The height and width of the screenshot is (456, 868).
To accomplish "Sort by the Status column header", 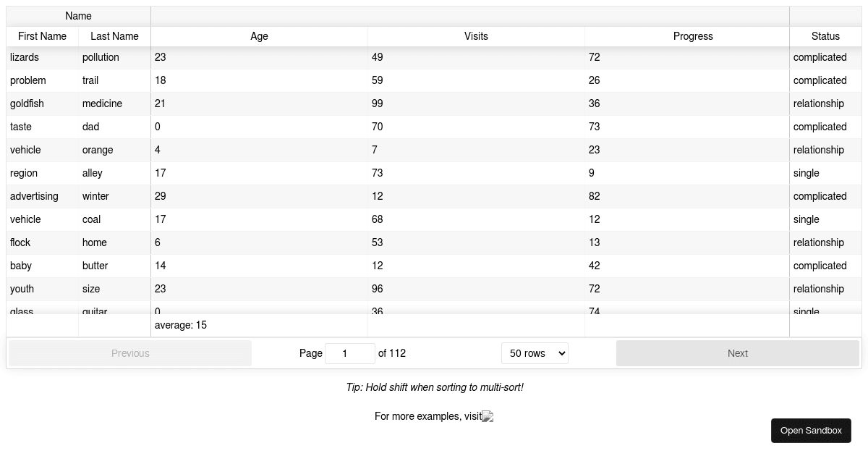I will point(825,36).
